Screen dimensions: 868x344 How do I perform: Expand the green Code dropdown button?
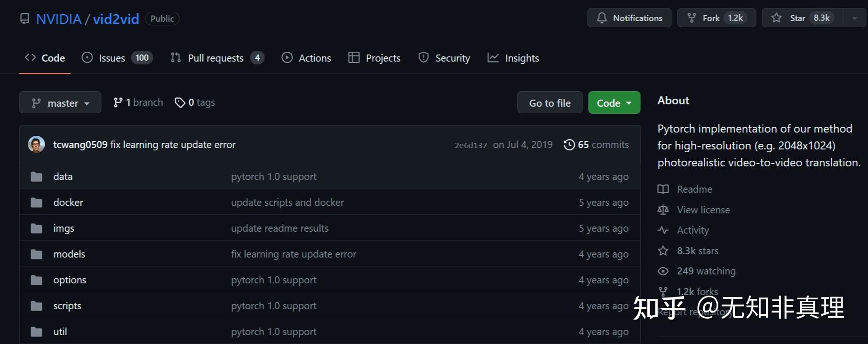pyautogui.click(x=614, y=103)
